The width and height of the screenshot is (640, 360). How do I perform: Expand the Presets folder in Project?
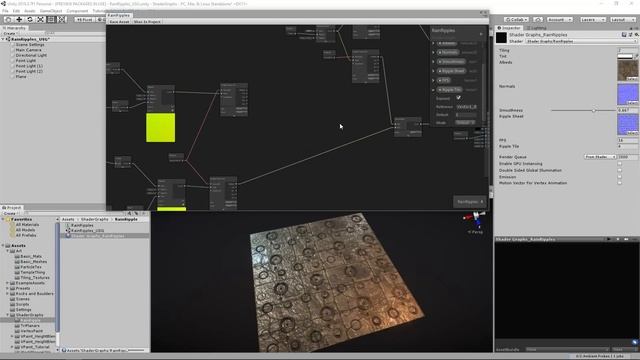tap(7, 288)
